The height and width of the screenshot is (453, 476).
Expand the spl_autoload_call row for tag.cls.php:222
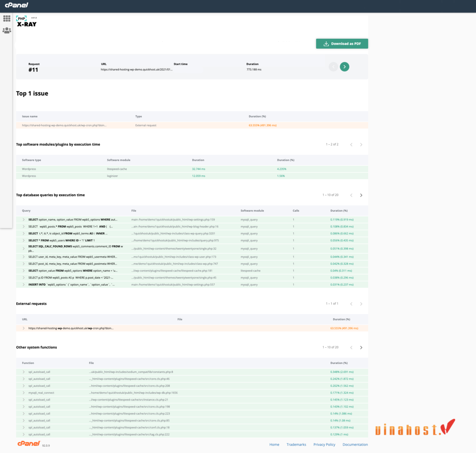coord(23,434)
